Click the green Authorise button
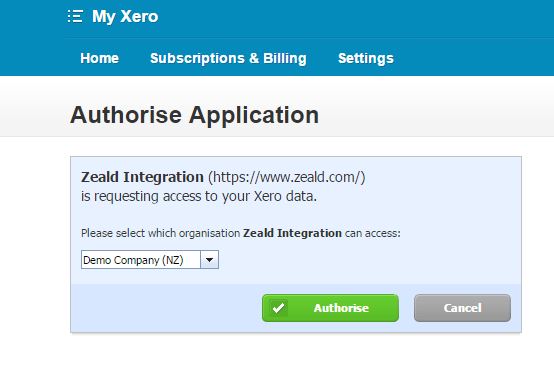This screenshot has height=372, width=554. tap(330, 308)
